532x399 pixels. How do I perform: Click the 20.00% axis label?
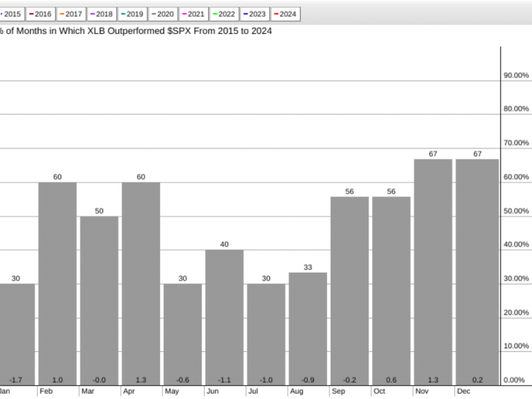(x=516, y=313)
